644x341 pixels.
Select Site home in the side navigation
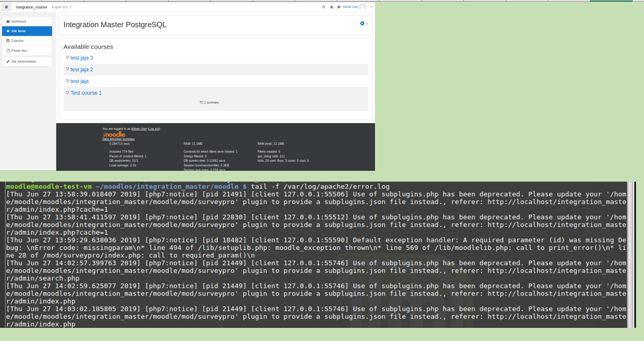click(27, 31)
